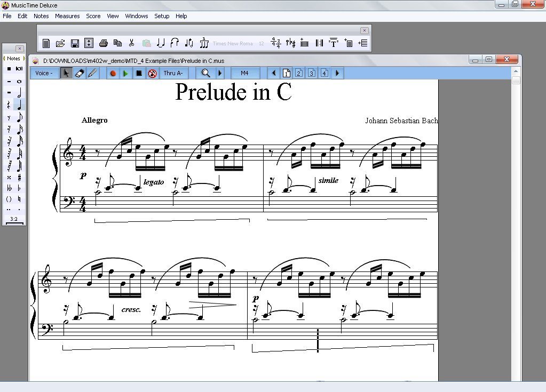
Task: Go to next page with right arrow
Action: (337, 73)
